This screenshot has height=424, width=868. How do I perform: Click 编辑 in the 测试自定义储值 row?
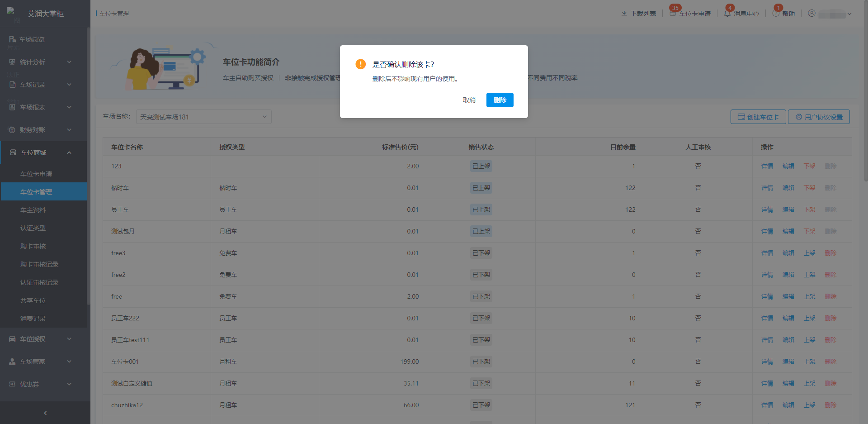(x=788, y=383)
